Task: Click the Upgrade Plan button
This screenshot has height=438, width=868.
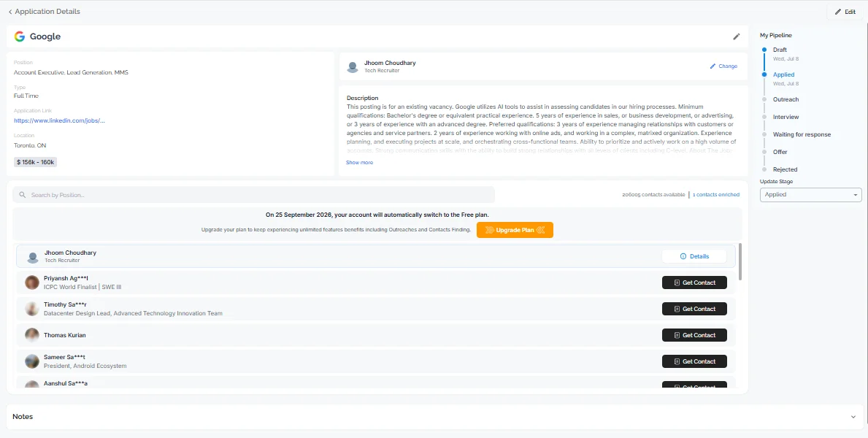Action: click(x=515, y=230)
